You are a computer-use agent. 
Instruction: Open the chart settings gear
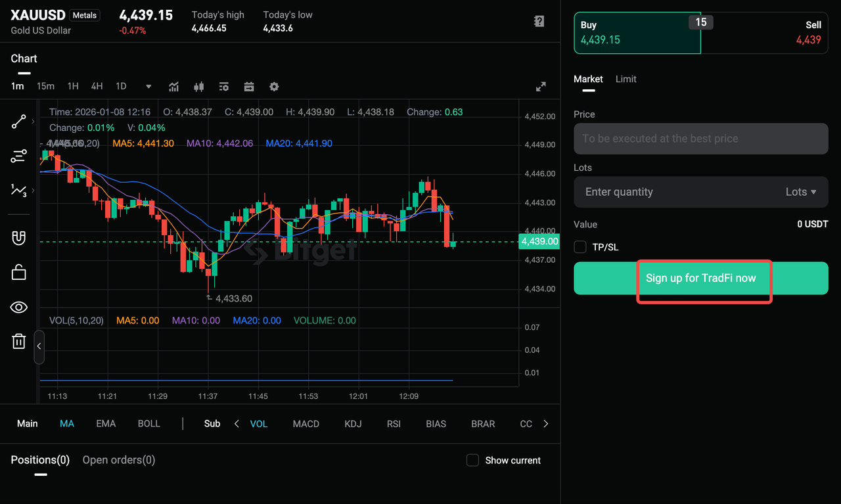pos(274,86)
